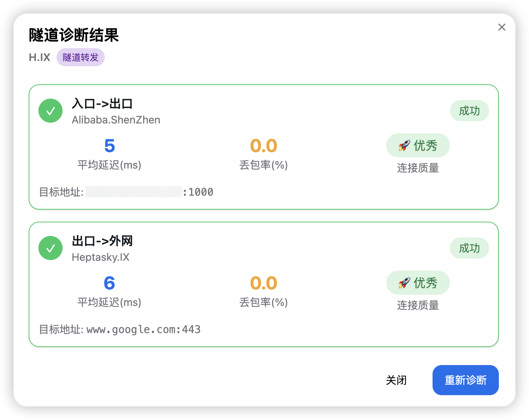Click the Alibaba.ShenZhen node name
Viewport: 529px width, 420px height.
116,120
